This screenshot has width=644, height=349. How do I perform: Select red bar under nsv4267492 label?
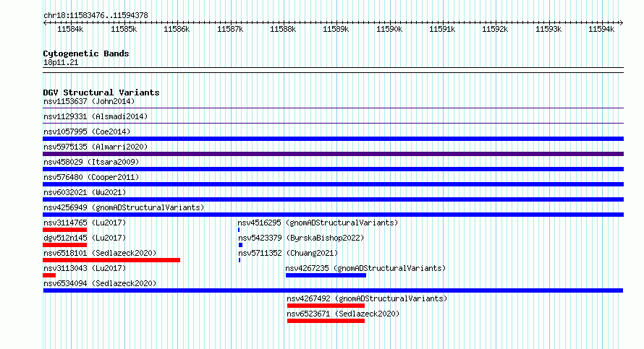[326, 306]
